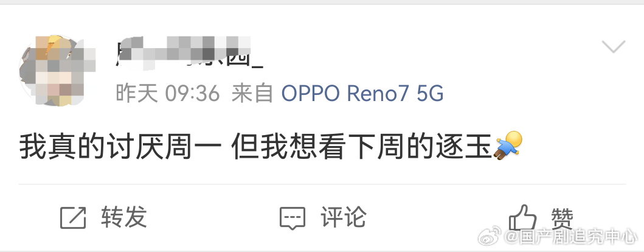Screen dimensions: 644x252
Task: Click the Weibo eye logo watermark
Action: pos(489,236)
